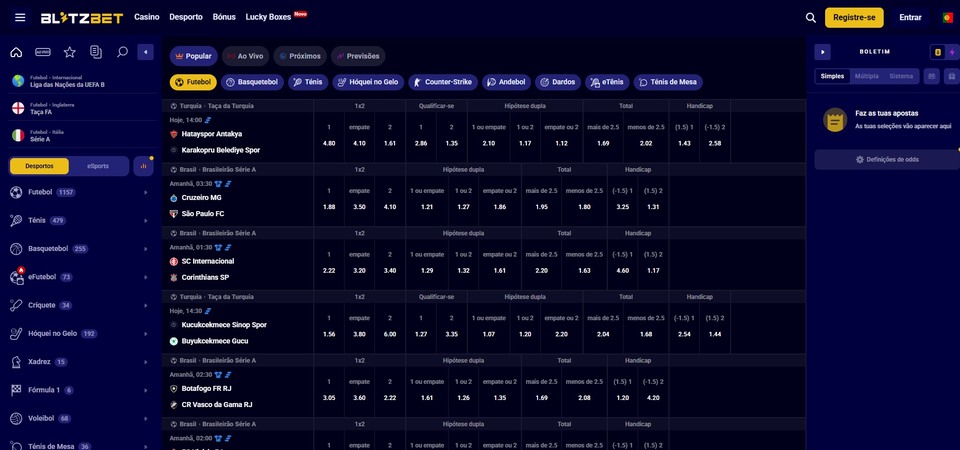Click the BlitzBet logo
The height and width of the screenshot is (450, 960).
(82, 18)
